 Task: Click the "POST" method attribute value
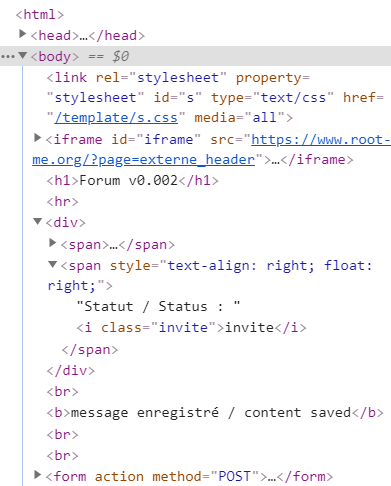[x=235, y=477]
